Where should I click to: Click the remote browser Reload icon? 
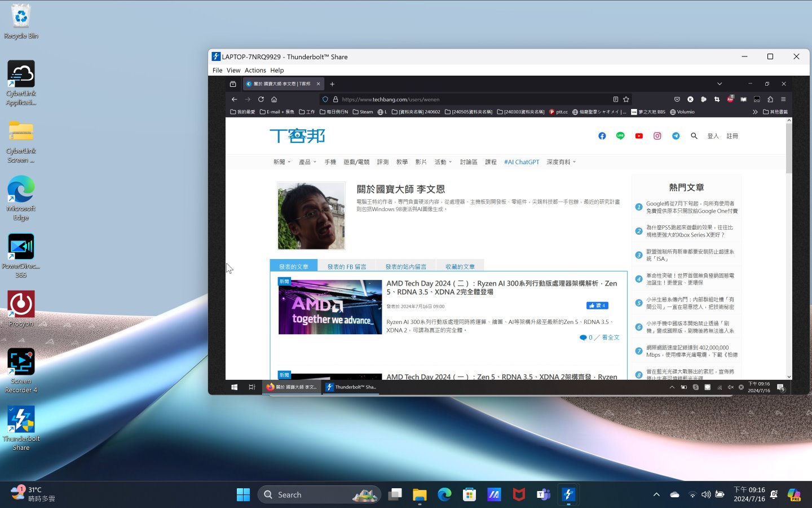click(x=261, y=99)
